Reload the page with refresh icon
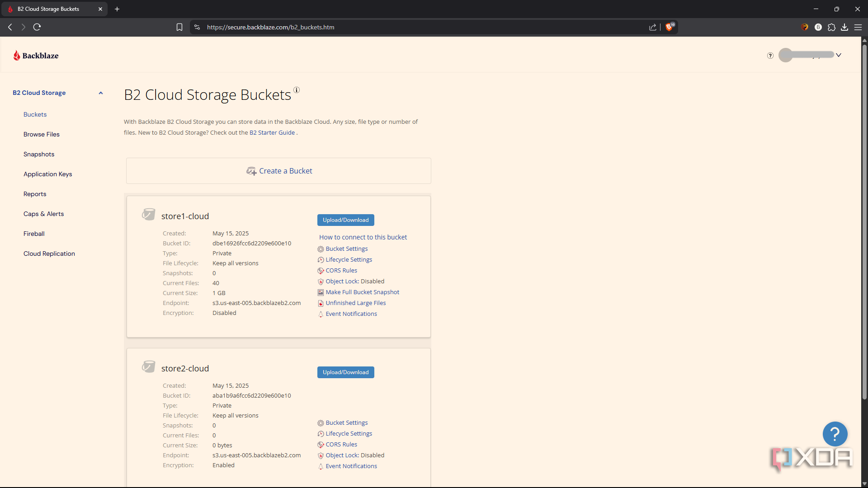Image resolution: width=868 pixels, height=488 pixels. click(37, 27)
